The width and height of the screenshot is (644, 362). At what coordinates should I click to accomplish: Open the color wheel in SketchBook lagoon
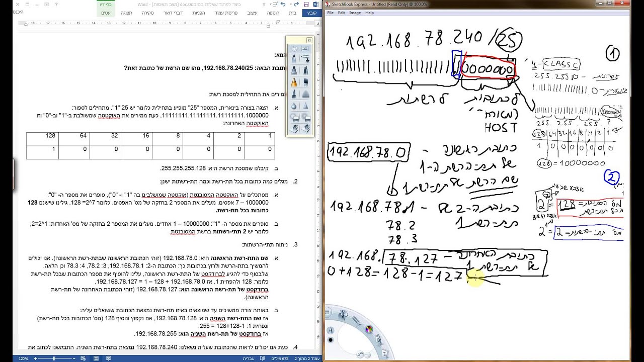[369, 330]
